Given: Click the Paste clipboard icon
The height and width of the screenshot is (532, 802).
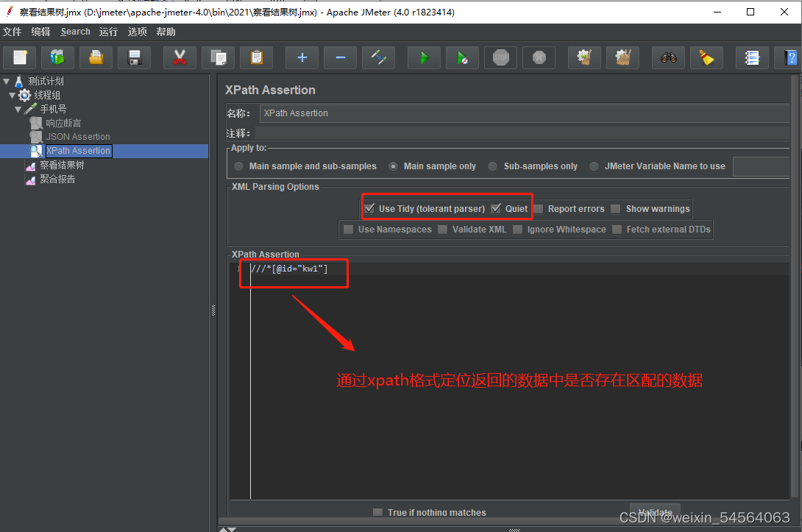Looking at the screenshot, I should click(x=256, y=57).
